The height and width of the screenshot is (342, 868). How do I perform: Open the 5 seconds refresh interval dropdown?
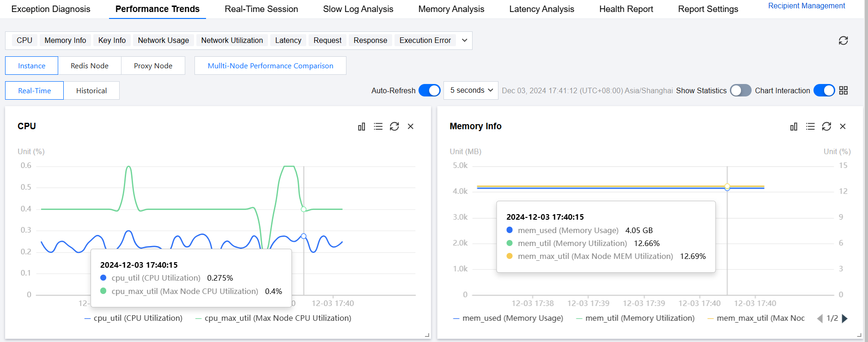[471, 90]
